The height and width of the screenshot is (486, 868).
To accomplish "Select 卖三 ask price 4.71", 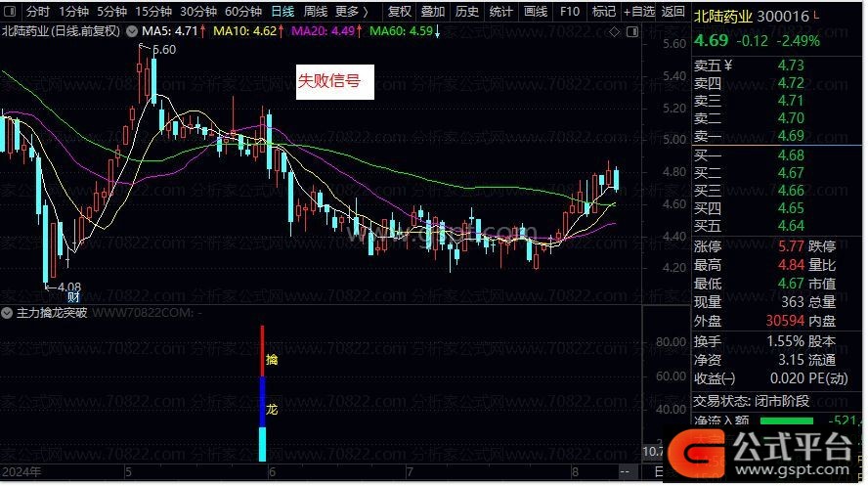I will [791, 101].
